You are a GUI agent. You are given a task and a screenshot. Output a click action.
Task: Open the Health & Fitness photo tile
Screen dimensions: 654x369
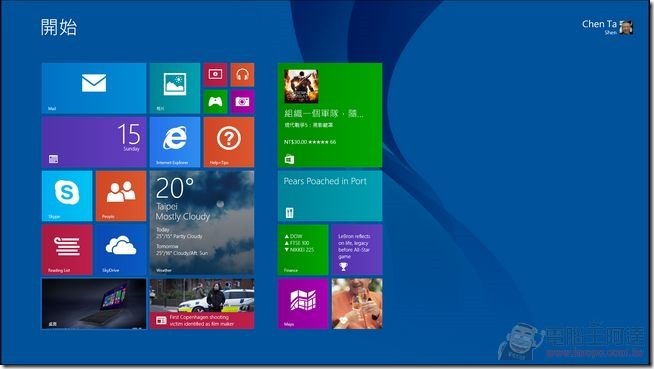(357, 304)
